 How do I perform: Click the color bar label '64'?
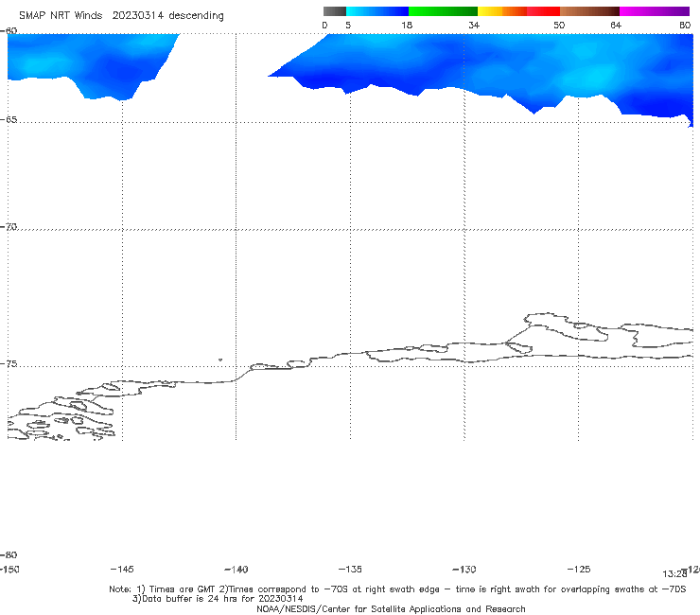(x=616, y=25)
